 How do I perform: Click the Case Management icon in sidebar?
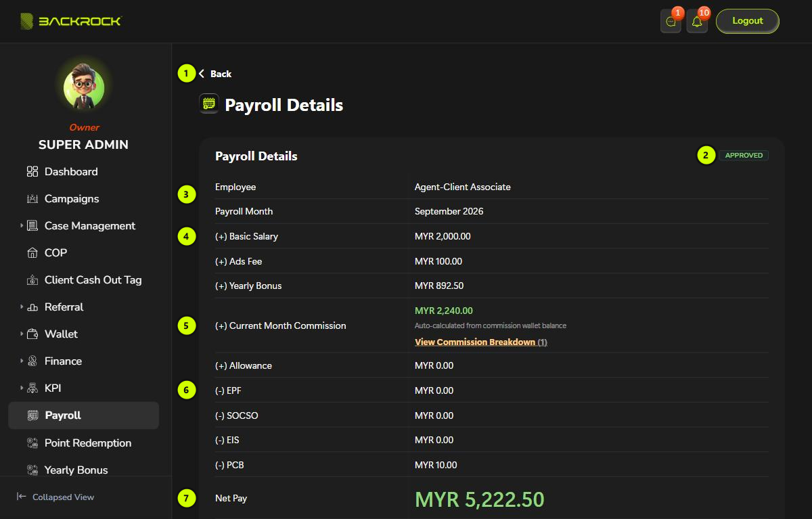[32, 226]
